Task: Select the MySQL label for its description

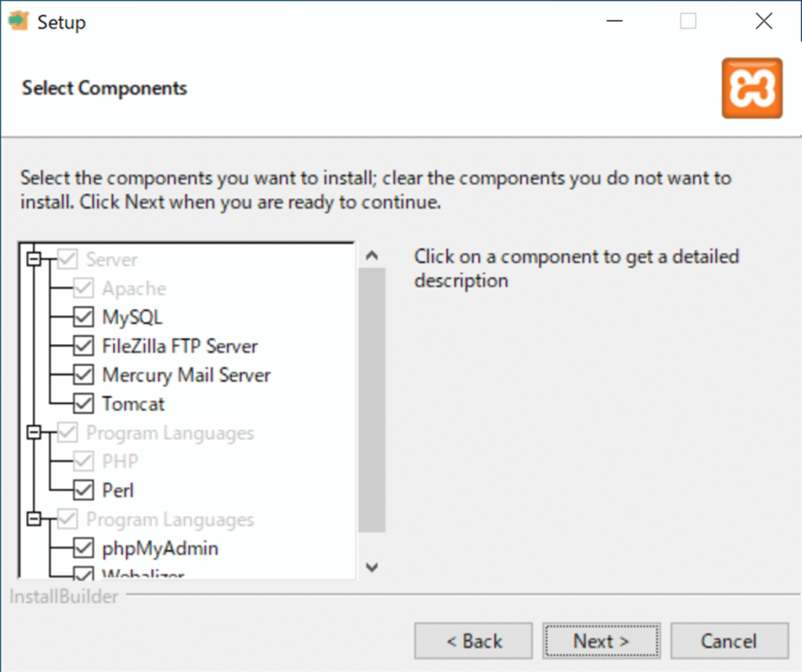Action: click(x=132, y=317)
